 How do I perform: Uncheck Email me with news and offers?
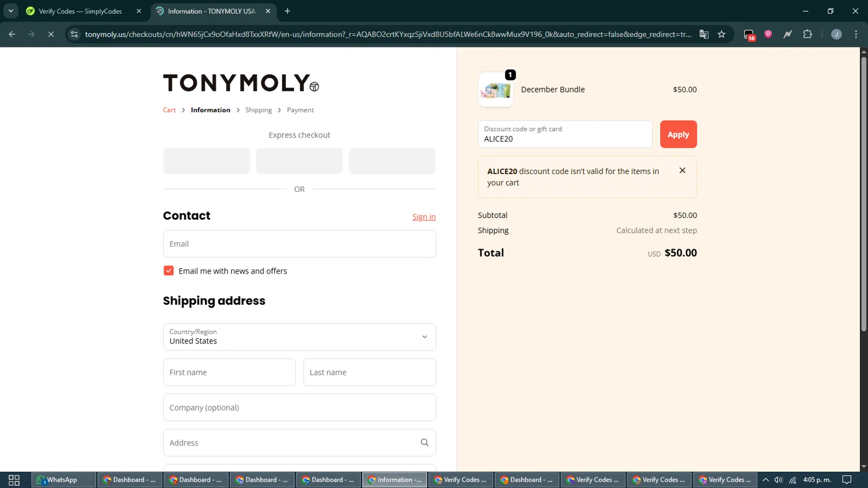[x=168, y=271]
